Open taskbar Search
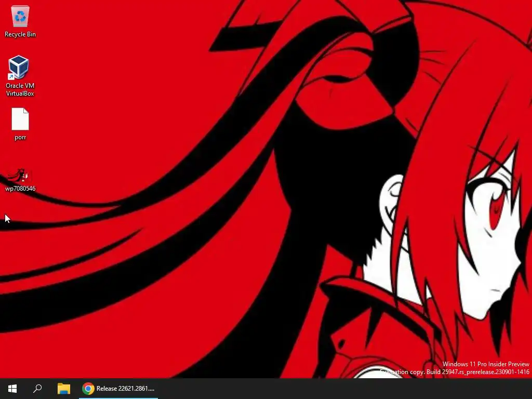The height and width of the screenshot is (399, 532). pyautogui.click(x=37, y=389)
